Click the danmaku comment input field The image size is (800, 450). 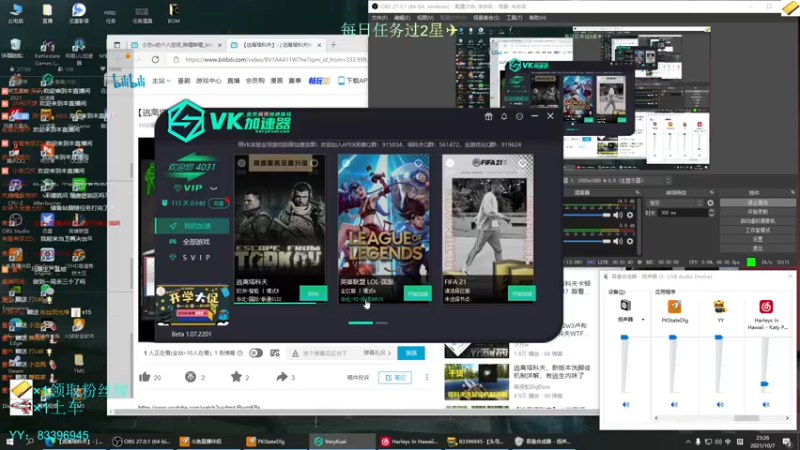[x=327, y=353]
